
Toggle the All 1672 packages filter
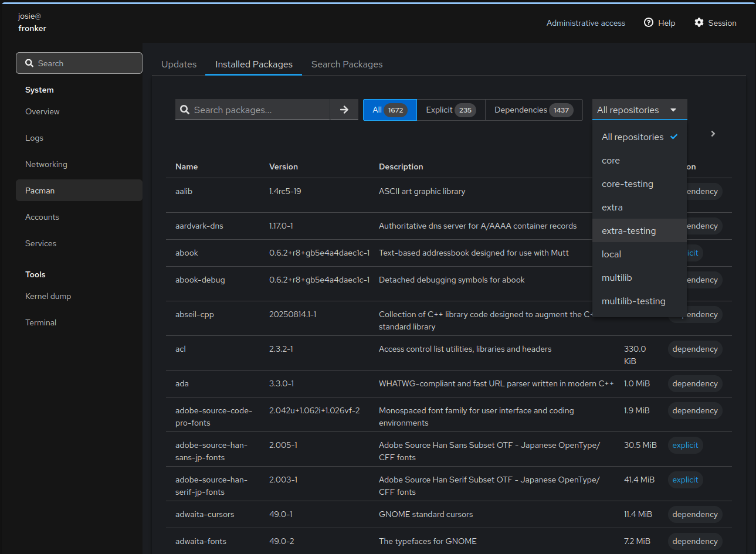[389, 110]
